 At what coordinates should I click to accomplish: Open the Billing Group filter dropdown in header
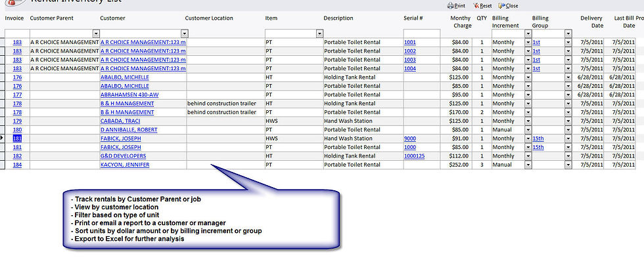568,33
